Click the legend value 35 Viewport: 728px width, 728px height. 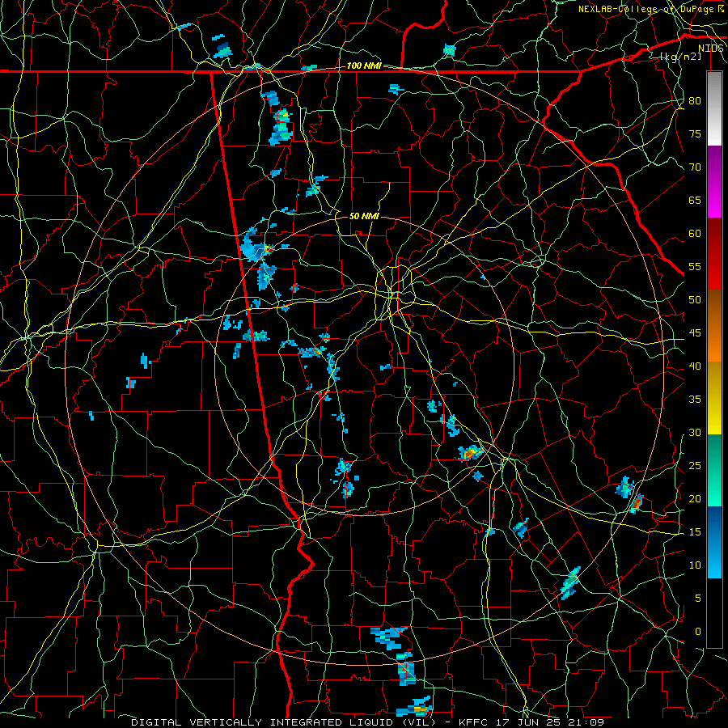(695, 400)
